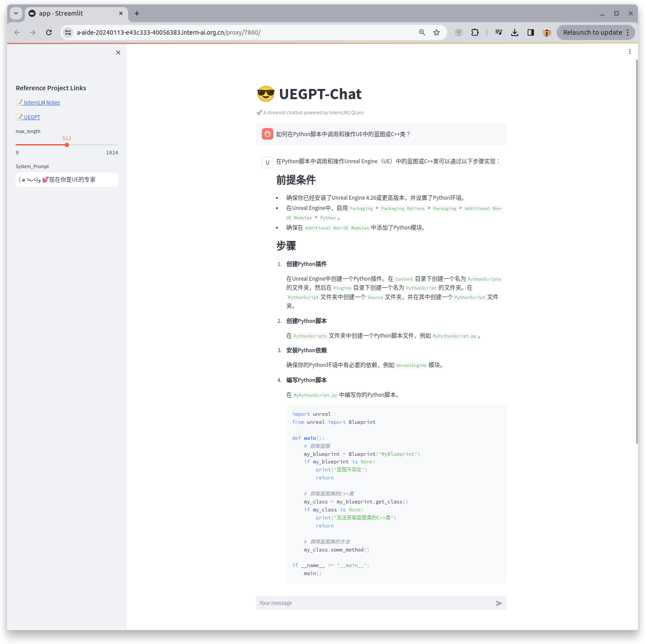Click the 'import unreal' code line

click(x=311, y=414)
